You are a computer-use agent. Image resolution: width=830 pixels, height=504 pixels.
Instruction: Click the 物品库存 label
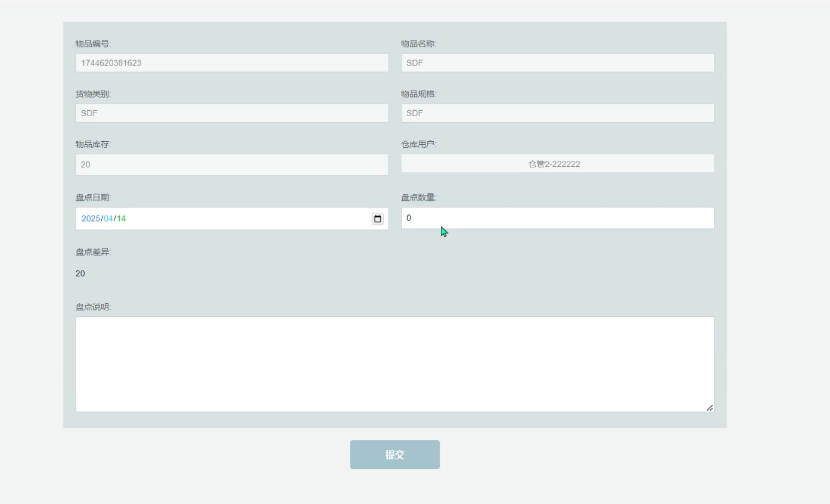point(94,144)
